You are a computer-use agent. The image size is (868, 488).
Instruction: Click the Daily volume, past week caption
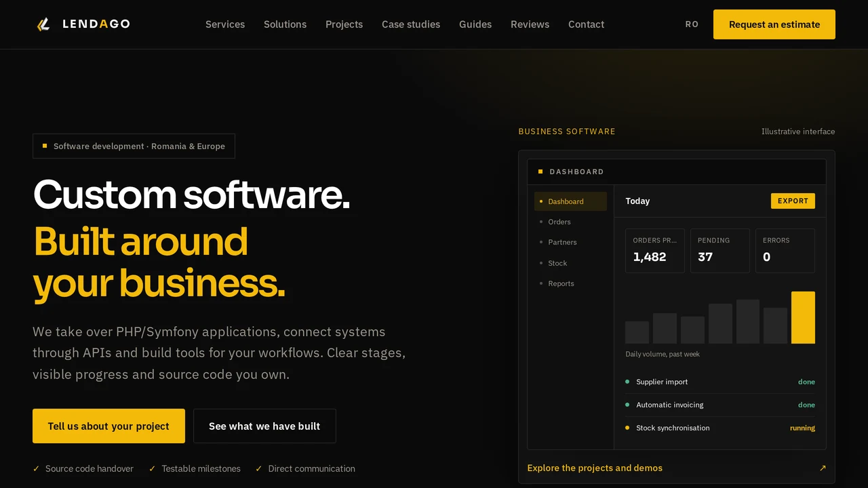(x=663, y=354)
